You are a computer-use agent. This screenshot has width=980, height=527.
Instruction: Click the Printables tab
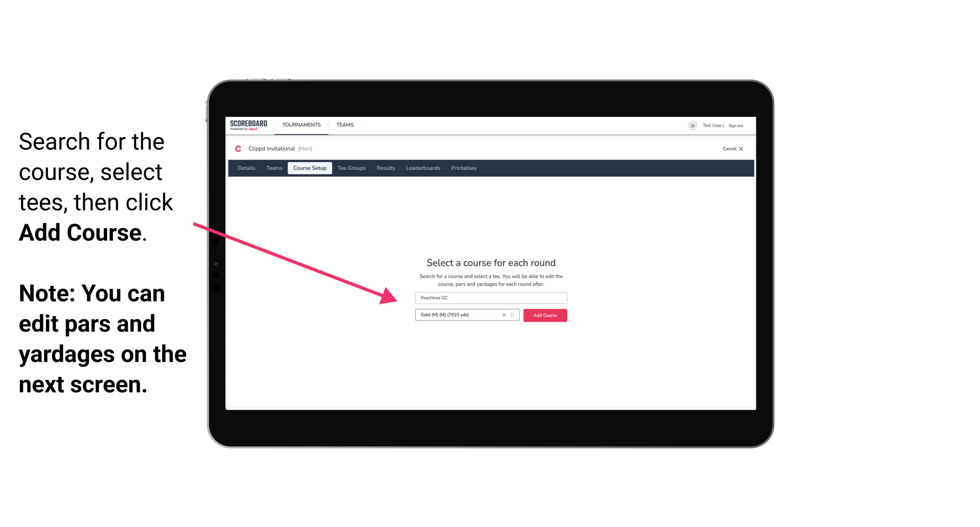point(464,168)
